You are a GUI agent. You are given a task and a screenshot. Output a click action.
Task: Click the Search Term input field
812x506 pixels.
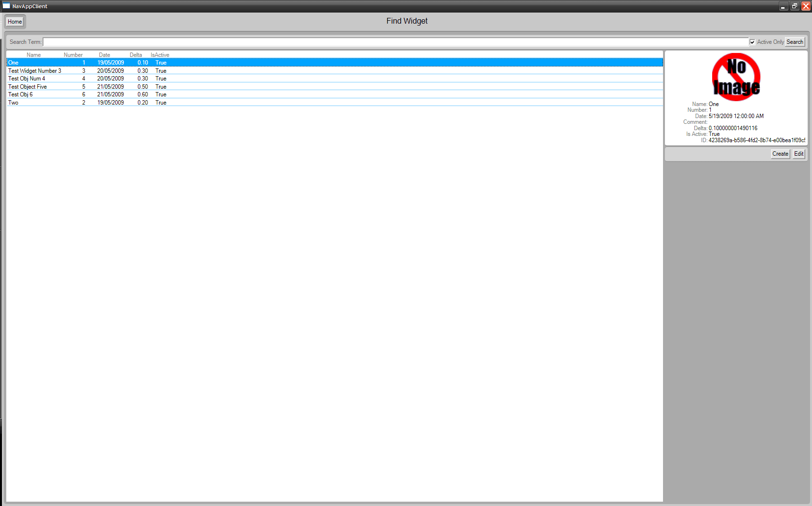(395, 42)
